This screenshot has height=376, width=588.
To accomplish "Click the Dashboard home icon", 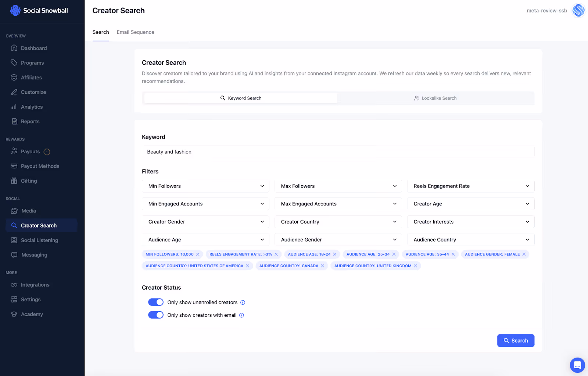I will click(14, 48).
